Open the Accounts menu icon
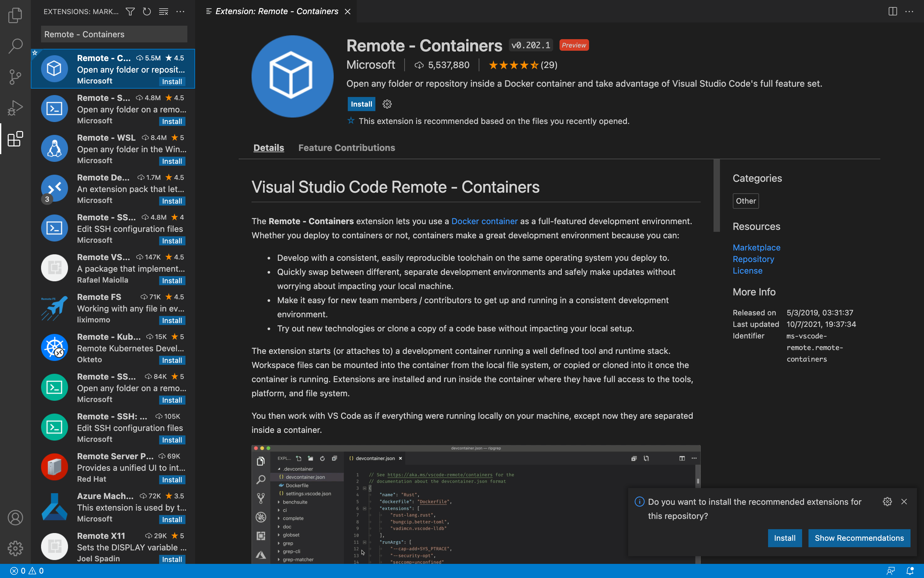This screenshot has height=578, width=924. [15, 518]
